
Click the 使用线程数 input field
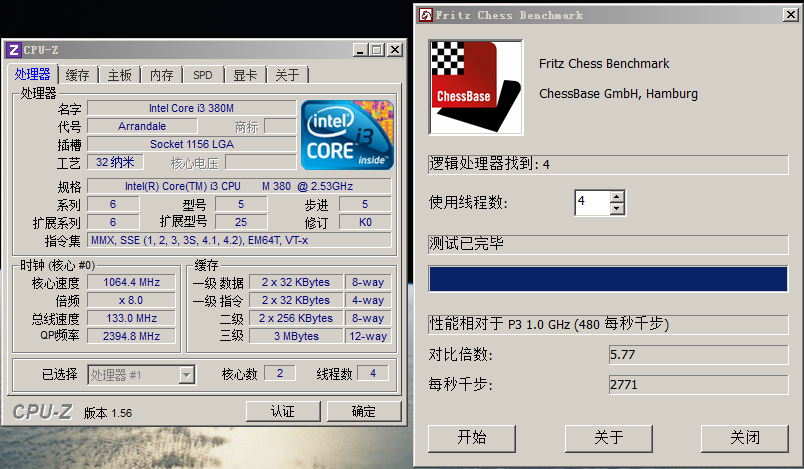click(593, 202)
